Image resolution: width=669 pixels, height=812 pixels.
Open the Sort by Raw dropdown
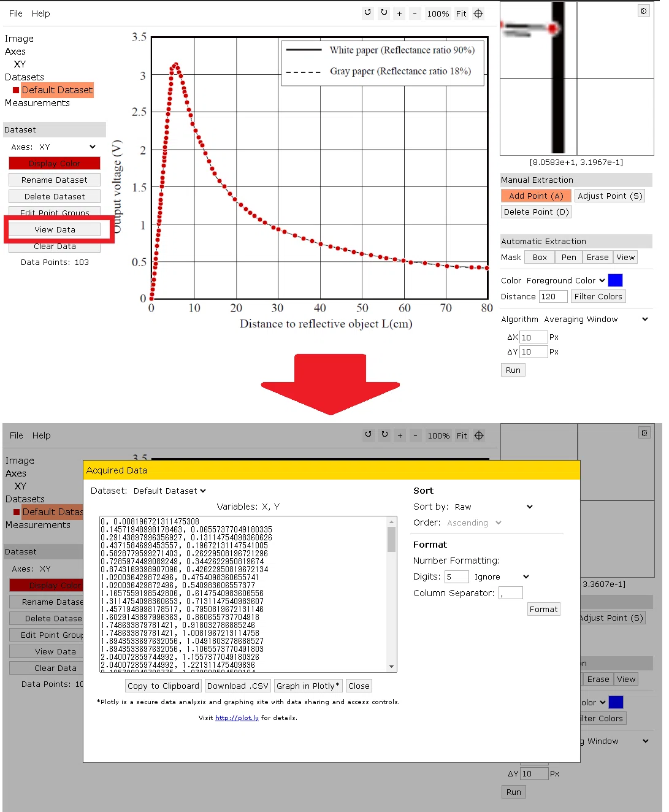click(494, 507)
